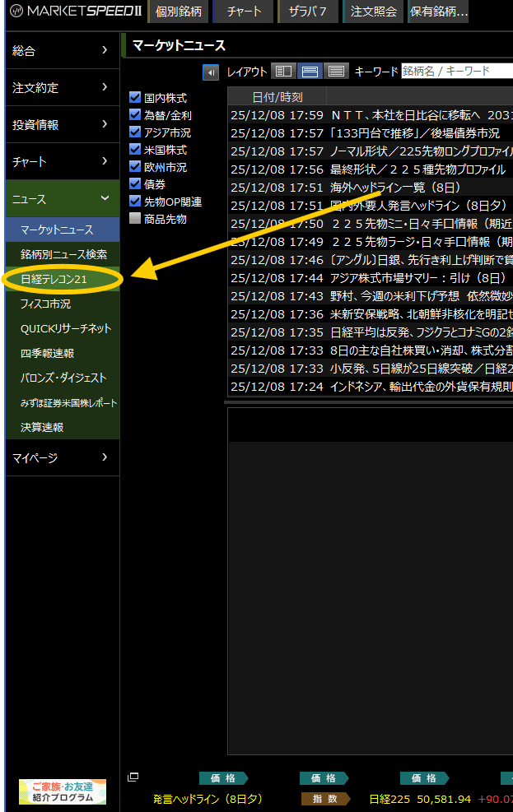Switch to the ザラバ7 tab

[x=308, y=12]
